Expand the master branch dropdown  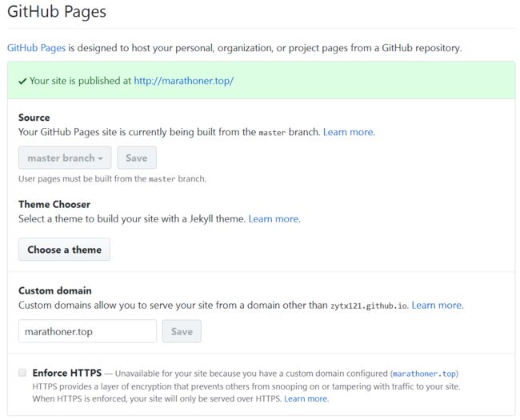[x=65, y=158]
